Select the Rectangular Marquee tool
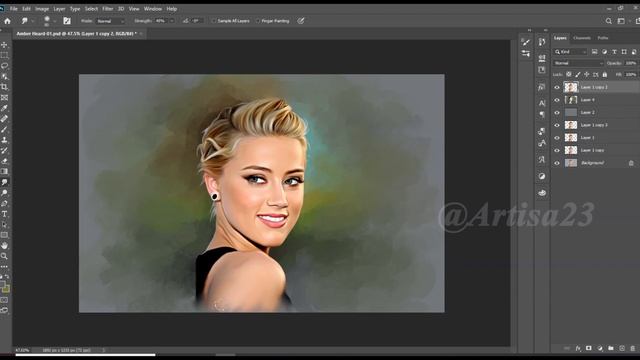 tap(4, 55)
